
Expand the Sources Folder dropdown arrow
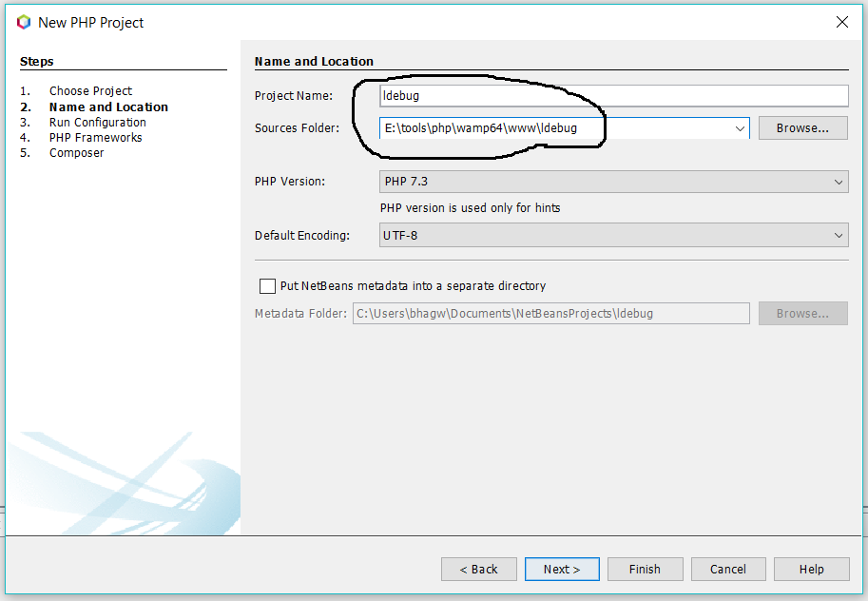[x=740, y=128]
